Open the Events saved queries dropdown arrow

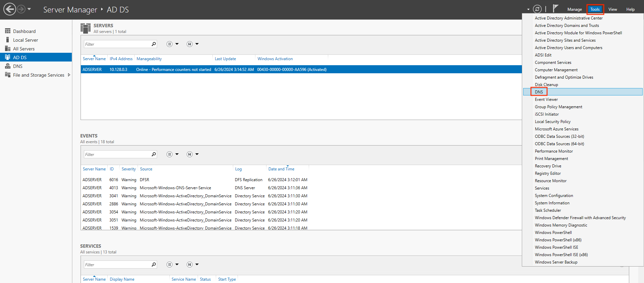tap(197, 154)
